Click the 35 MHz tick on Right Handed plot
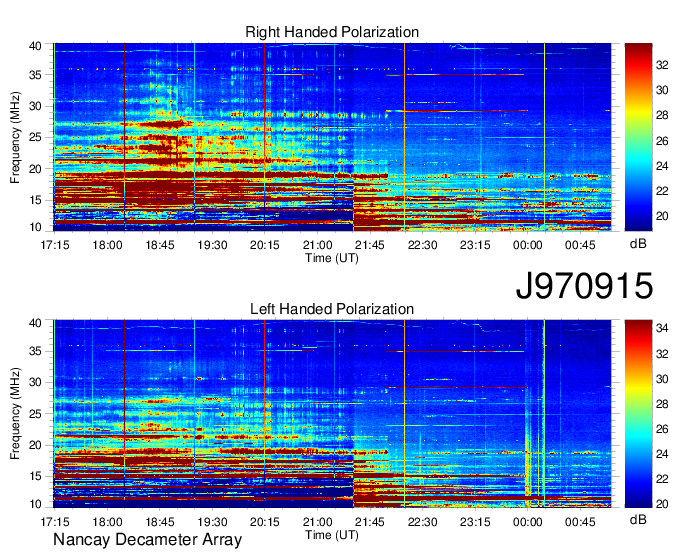This screenshot has height=552, width=680. tap(35, 75)
